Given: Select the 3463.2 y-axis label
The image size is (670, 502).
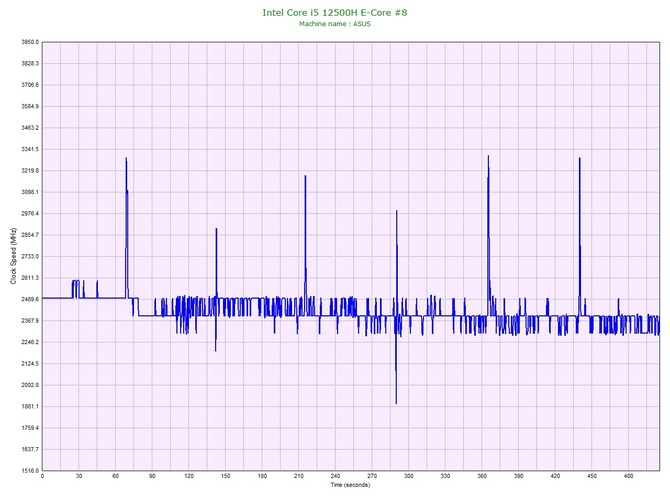Looking at the screenshot, I should tap(30, 128).
